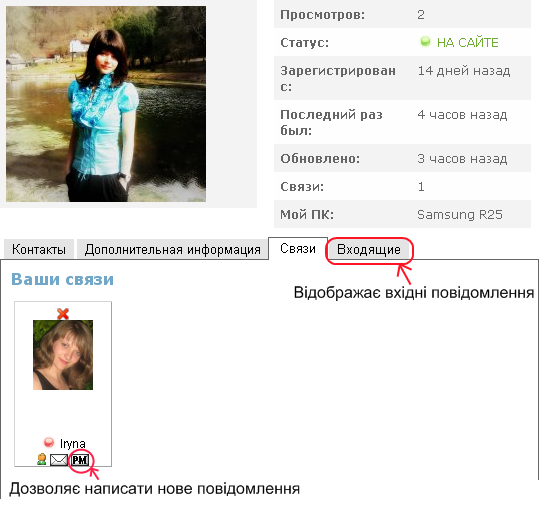545x526 pixels.
Task: Click the 14 дней назад registration value
Action: 464,71
